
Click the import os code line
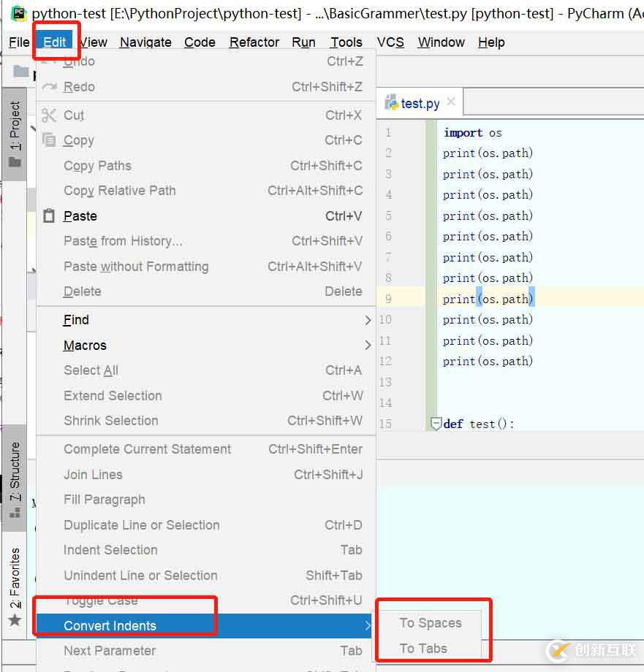(472, 133)
